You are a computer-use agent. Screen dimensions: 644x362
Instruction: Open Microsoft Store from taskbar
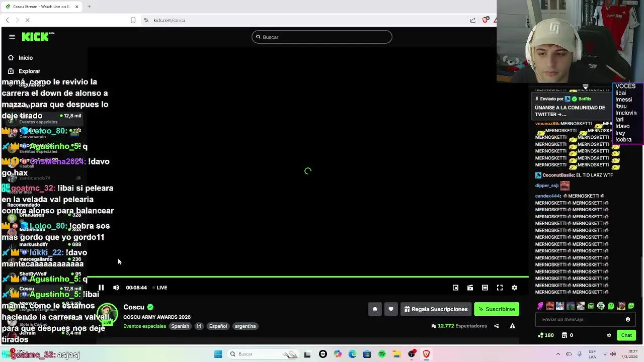(x=367, y=354)
